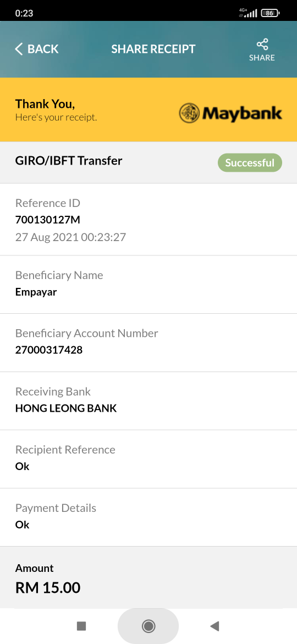Tap the Android back triangle button
Screen dimensions: 297x644
(x=215, y=626)
